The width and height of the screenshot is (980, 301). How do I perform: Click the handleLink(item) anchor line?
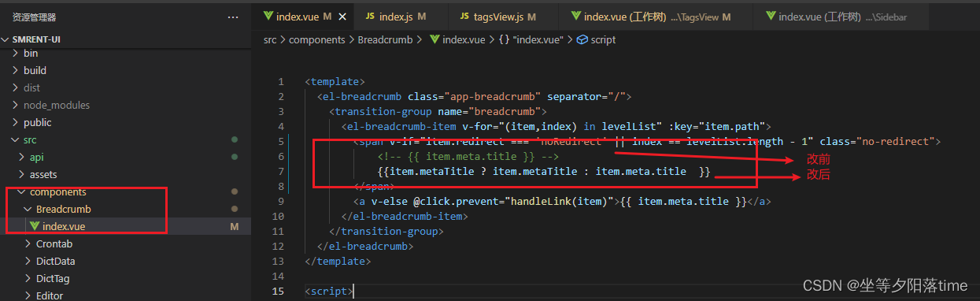561,202
